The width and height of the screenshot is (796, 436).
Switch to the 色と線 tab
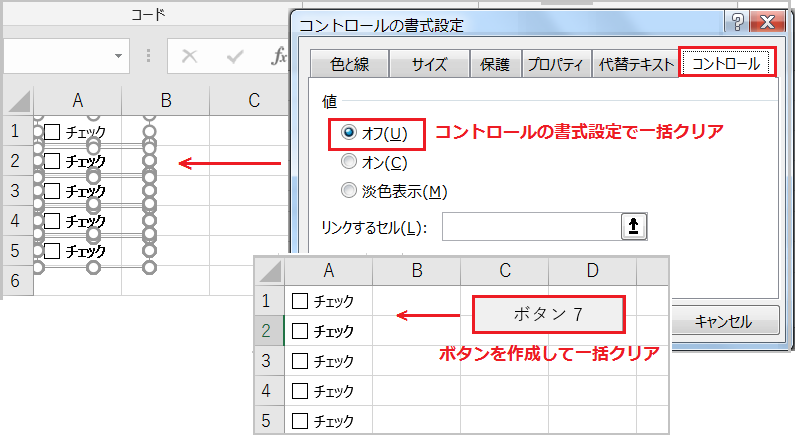pyautogui.click(x=349, y=65)
